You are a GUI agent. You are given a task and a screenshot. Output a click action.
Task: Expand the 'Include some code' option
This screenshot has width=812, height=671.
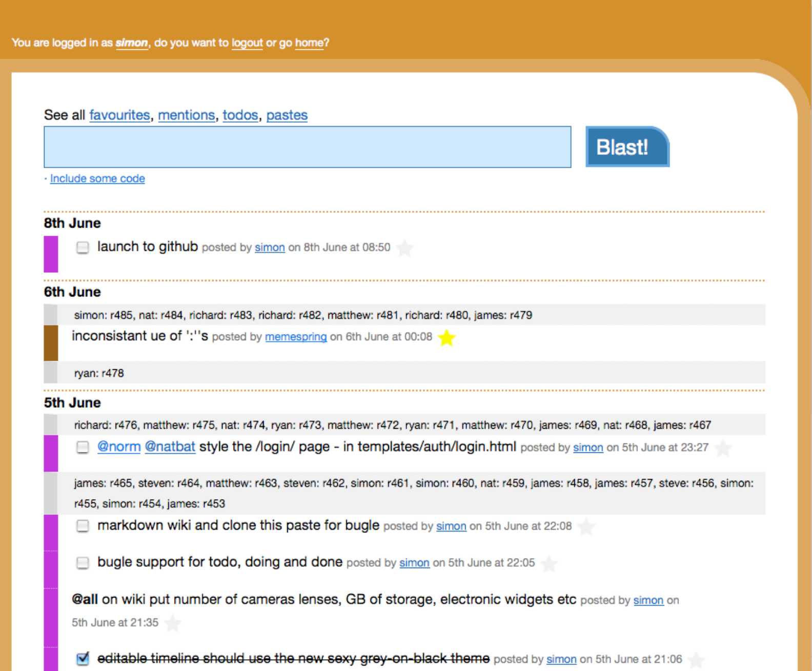(x=97, y=178)
